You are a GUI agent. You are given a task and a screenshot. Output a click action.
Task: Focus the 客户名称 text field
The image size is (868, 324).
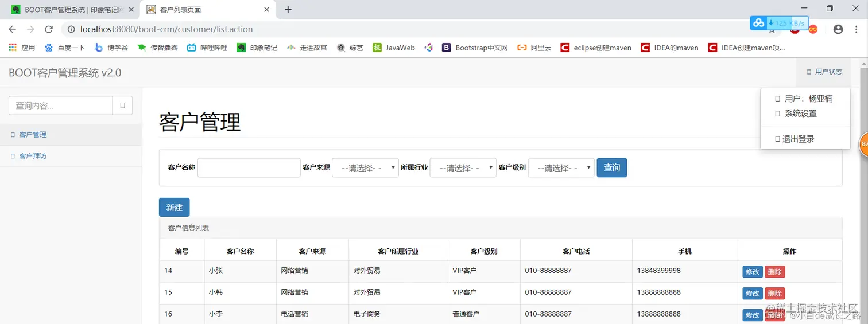pyautogui.click(x=249, y=167)
